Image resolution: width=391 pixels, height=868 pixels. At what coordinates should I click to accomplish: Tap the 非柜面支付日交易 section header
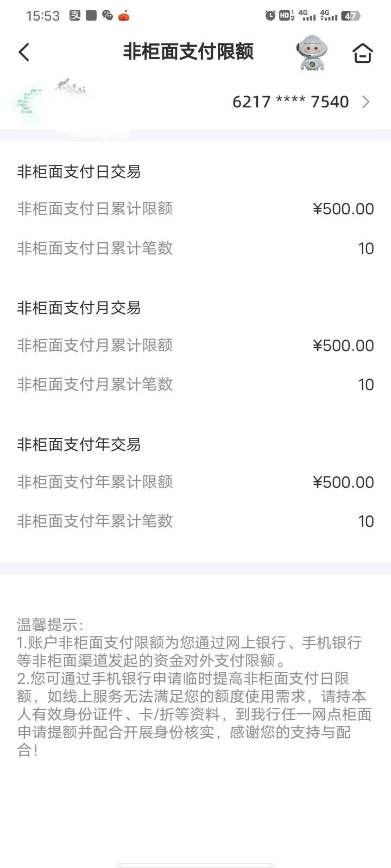[x=79, y=172]
